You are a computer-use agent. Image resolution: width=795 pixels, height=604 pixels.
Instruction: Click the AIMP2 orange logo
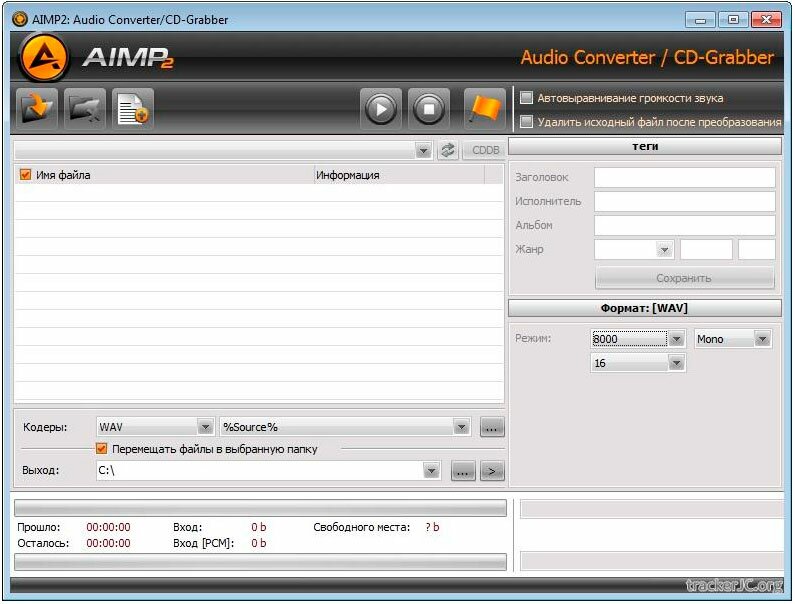(x=44, y=57)
